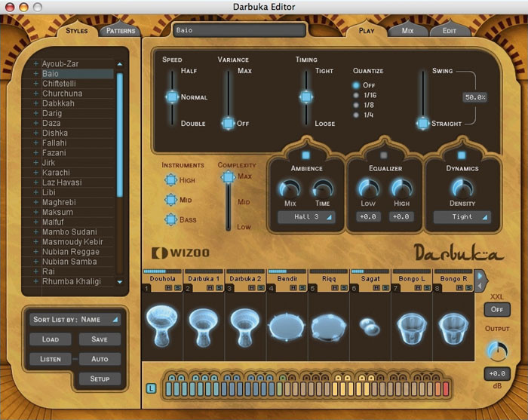The height and width of the screenshot is (420, 528).
Task: Select Quantize 1/8 option
Action: pyautogui.click(x=356, y=105)
